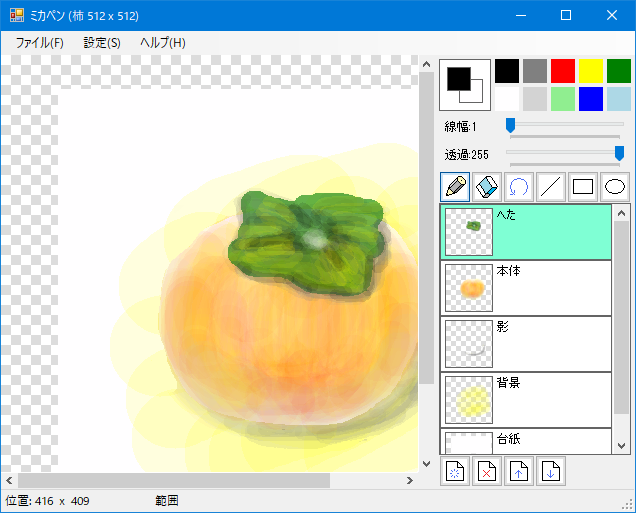Select the rectangle shape tool
This screenshot has height=513, width=636.
pyautogui.click(x=583, y=187)
